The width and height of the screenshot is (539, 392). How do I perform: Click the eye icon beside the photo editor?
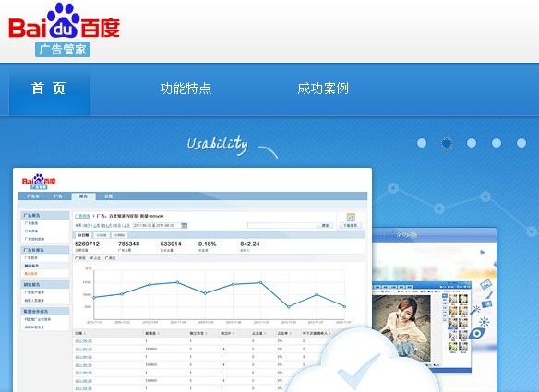(x=477, y=333)
